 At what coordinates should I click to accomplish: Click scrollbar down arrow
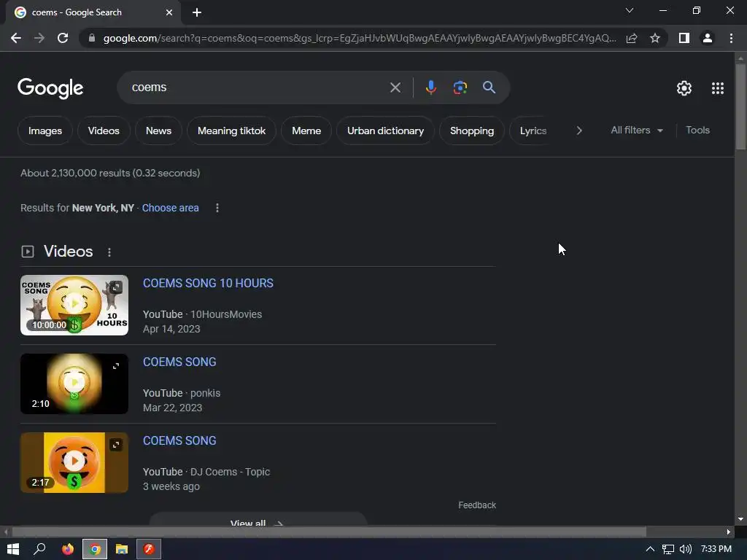740,519
